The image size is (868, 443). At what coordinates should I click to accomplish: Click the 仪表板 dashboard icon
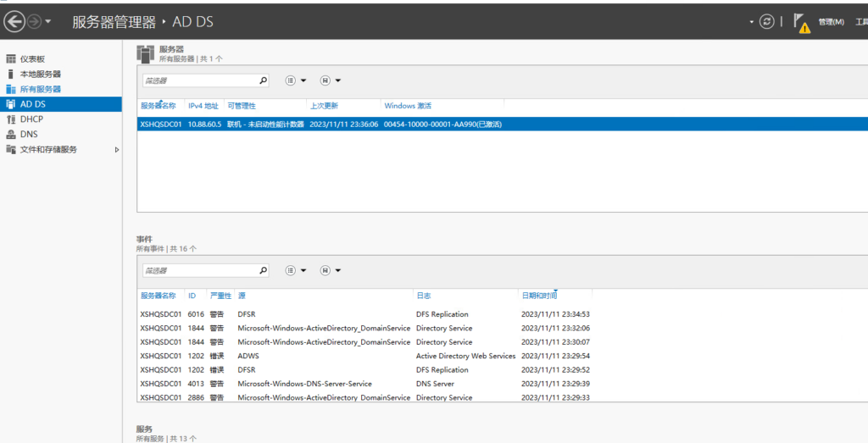10,59
